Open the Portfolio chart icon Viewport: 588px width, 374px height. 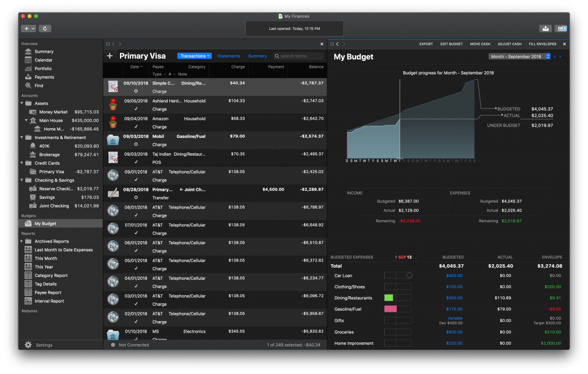point(28,68)
